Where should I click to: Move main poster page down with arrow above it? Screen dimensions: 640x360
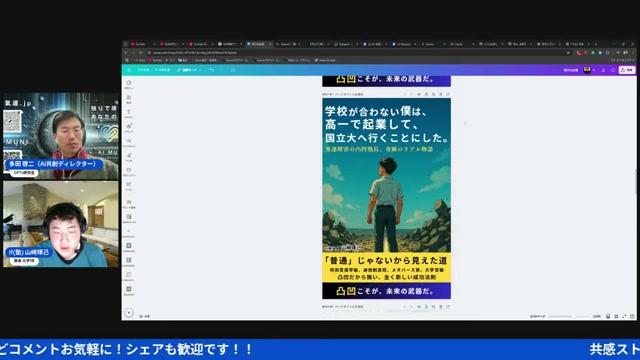[411, 94]
